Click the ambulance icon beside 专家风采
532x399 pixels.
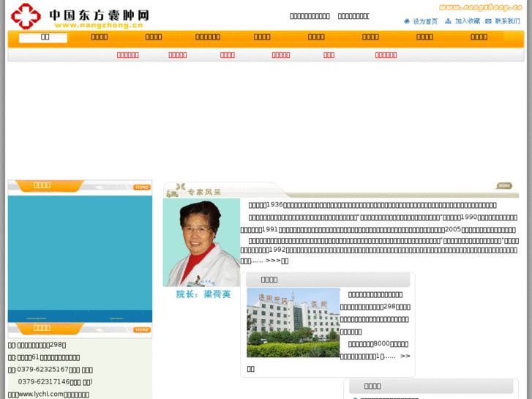(173, 194)
